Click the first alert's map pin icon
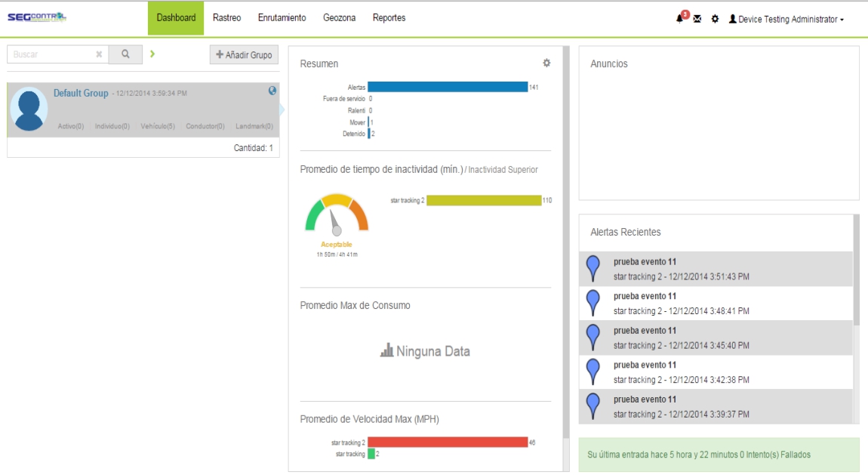The width and height of the screenshot is (868, 475). click(593, 268)
